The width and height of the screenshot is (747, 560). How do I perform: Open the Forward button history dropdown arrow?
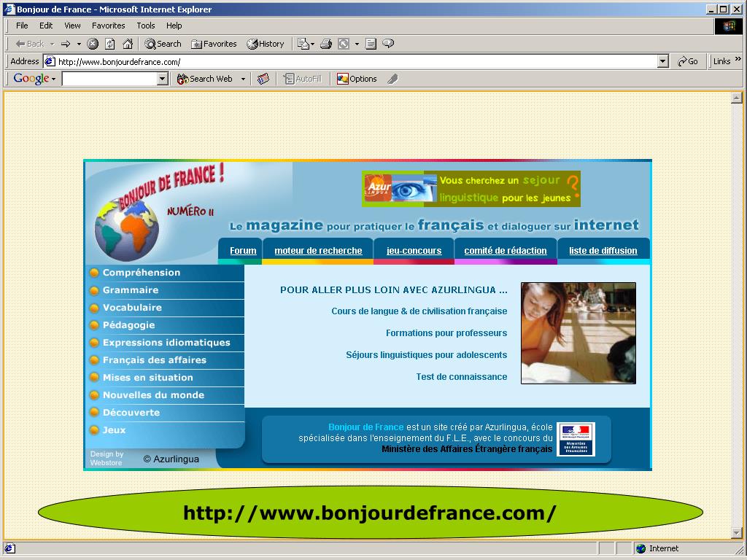[79, 44]
